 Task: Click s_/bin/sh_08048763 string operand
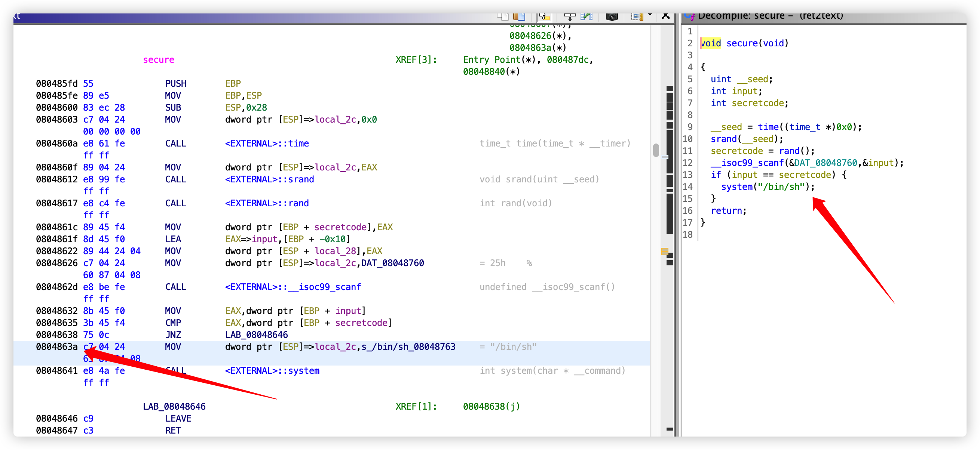coord(408,346)
